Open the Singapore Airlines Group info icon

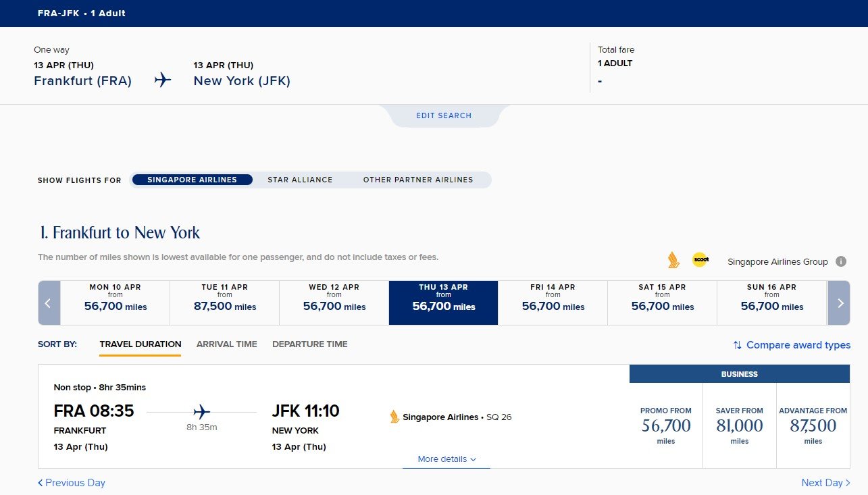tap(841, 261)
